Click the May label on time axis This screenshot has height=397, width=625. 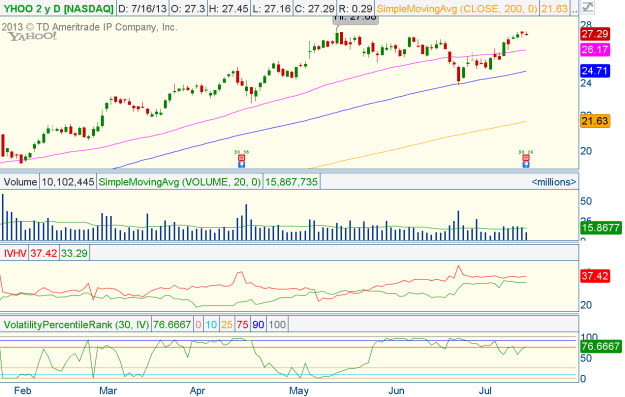point(299,391)
